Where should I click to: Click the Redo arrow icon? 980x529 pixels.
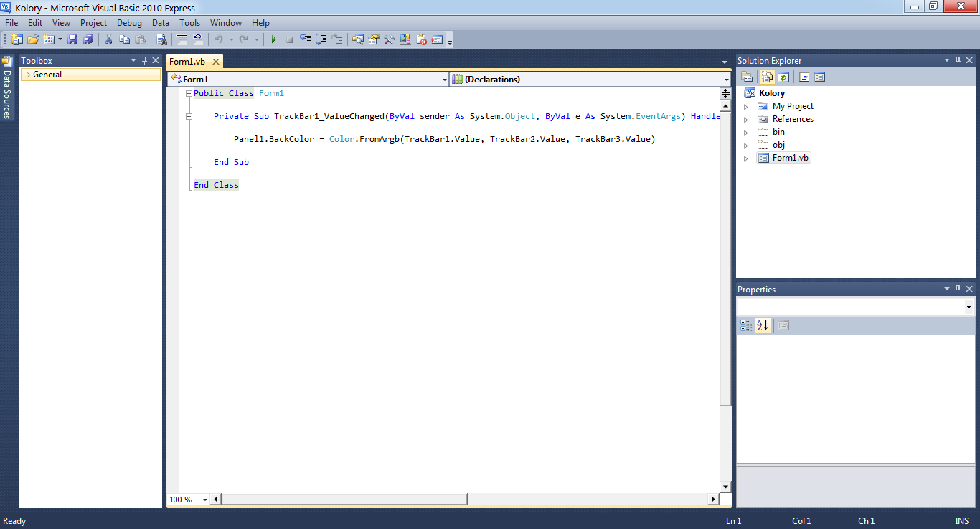point(244,39)
